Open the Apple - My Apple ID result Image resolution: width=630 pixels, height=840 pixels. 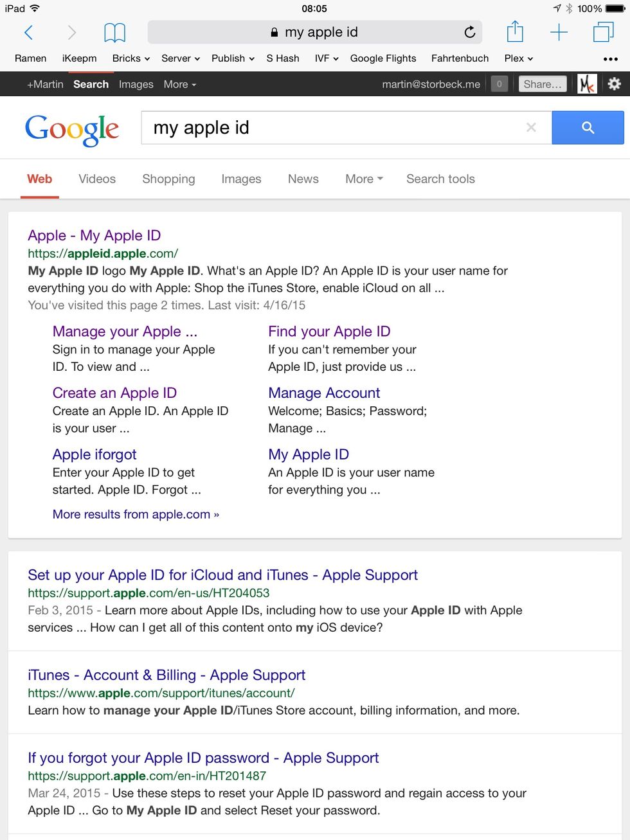pyautogui.click(x=94, y=235)
